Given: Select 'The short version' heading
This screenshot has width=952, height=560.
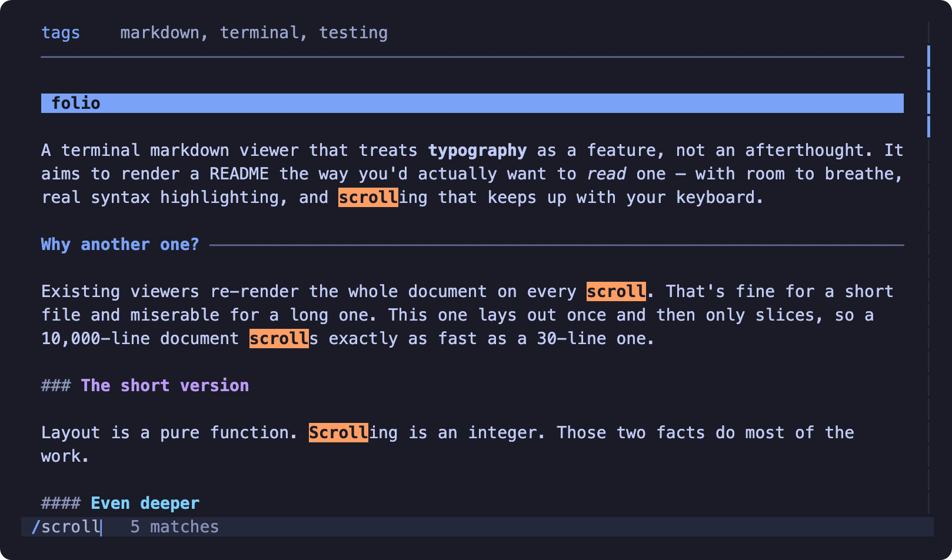Looking at the screenshot, I should pos(165,385).
